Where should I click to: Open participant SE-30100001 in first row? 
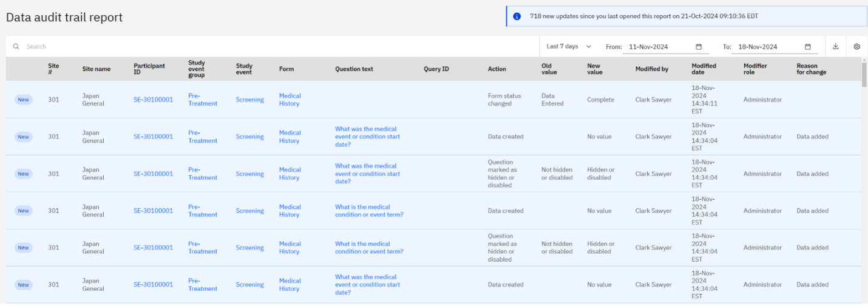point(153,100)
